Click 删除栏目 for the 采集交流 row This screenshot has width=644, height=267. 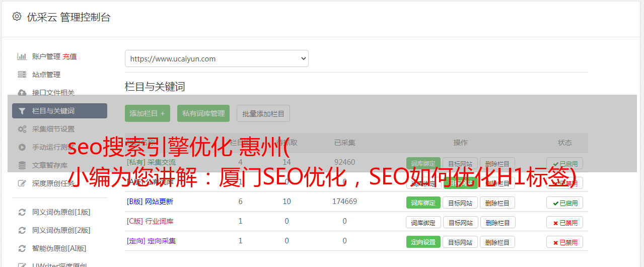pyautogui.click(x=497, y=163)
